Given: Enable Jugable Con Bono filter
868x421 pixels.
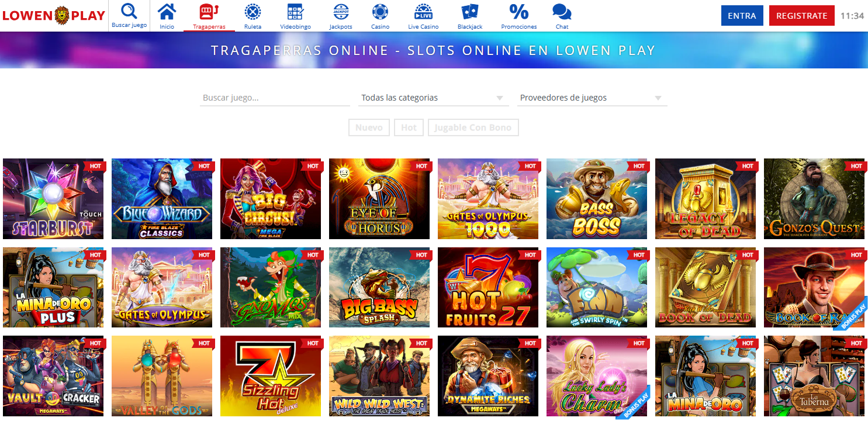Looking at the screenshot, I should click(x=473, y=127).
